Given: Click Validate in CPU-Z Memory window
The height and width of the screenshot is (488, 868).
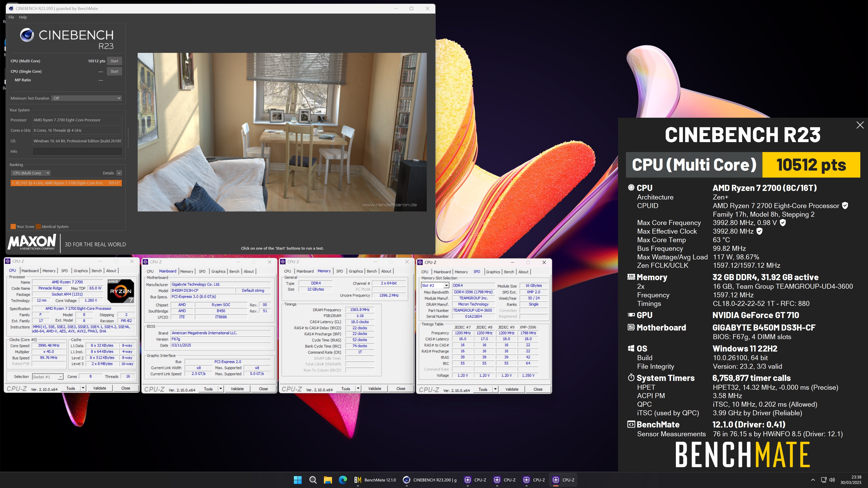Looking at the screenshot, I should click(x=374, y=389).
